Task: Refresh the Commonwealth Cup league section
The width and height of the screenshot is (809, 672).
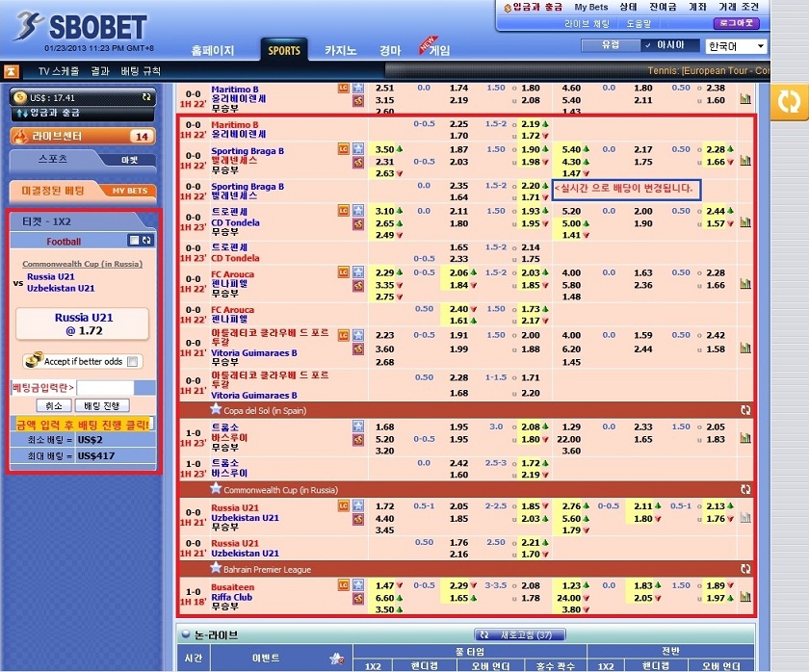Action: (745, 489)
